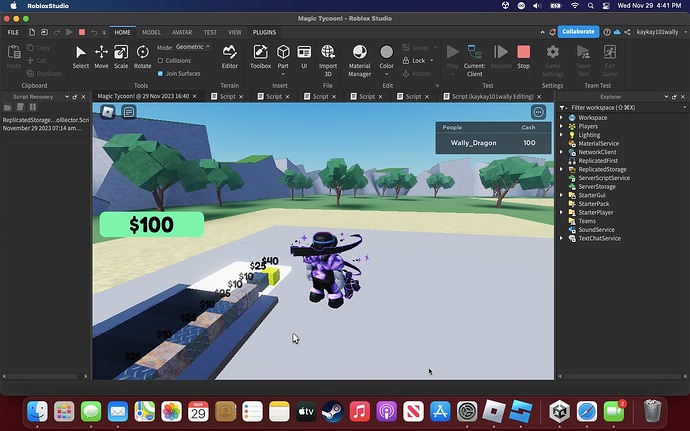This screenshot has height=431, width=690.
Task: Activate the Move tool
Action: pos(101,57)
